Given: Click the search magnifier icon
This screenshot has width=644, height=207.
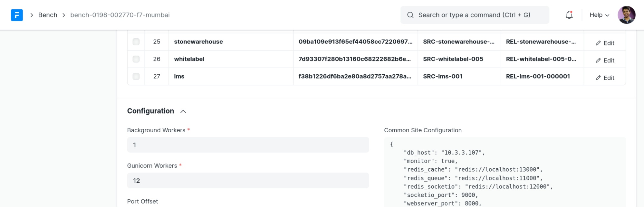Looking at the screenshot, I should pos(410,15).
